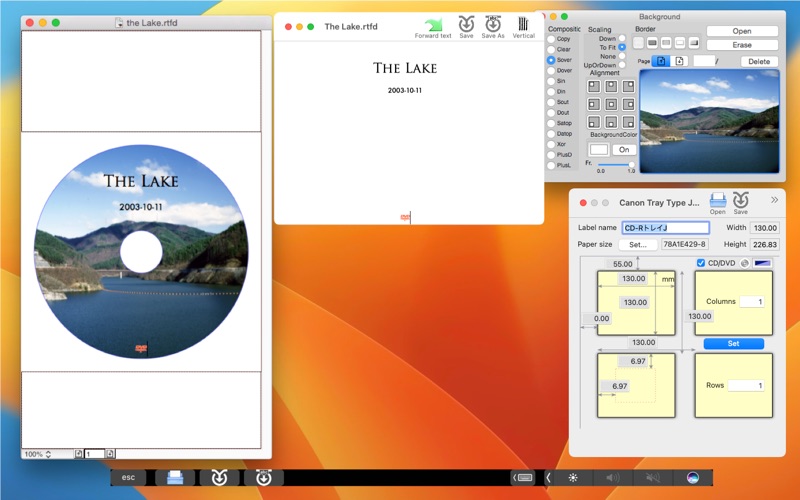Click the mute icon in the Touch Bar
This screenshot has height=500, width=800.
(x=653, y=478)
